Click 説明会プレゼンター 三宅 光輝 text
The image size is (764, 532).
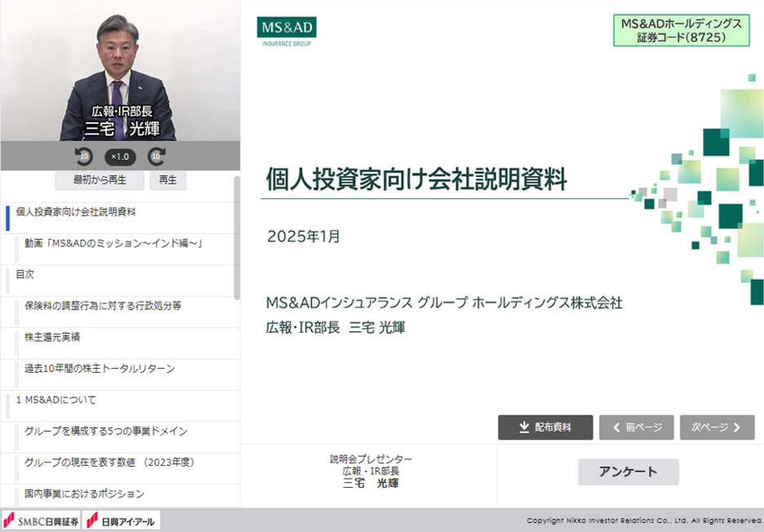point(371,471)
